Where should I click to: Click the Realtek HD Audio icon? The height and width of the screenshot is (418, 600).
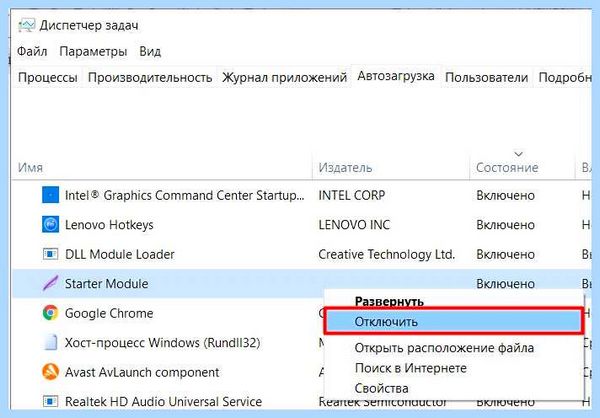coord(51,401)
